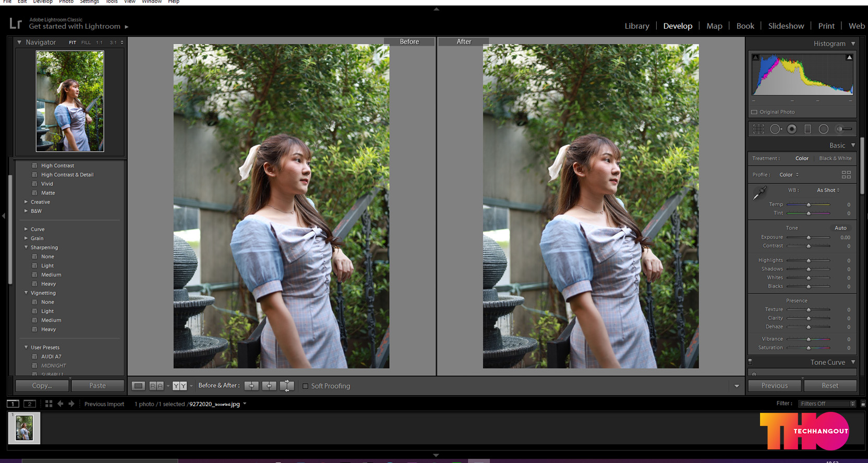The image size is (868, 463).
Task: Open the Slideshow module
Action: pyautogui.click(x=786, y=26)
